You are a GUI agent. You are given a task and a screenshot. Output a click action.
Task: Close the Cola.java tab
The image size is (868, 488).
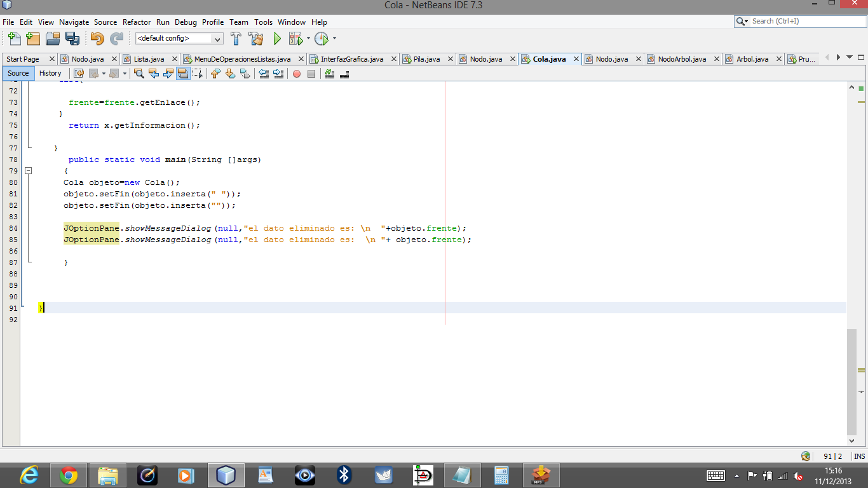pyautogui.click(x=576, y=59)
